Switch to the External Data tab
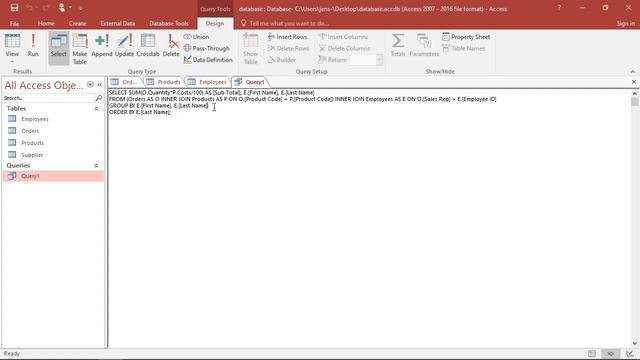The image size is (640, 360). tap(118, 23)
